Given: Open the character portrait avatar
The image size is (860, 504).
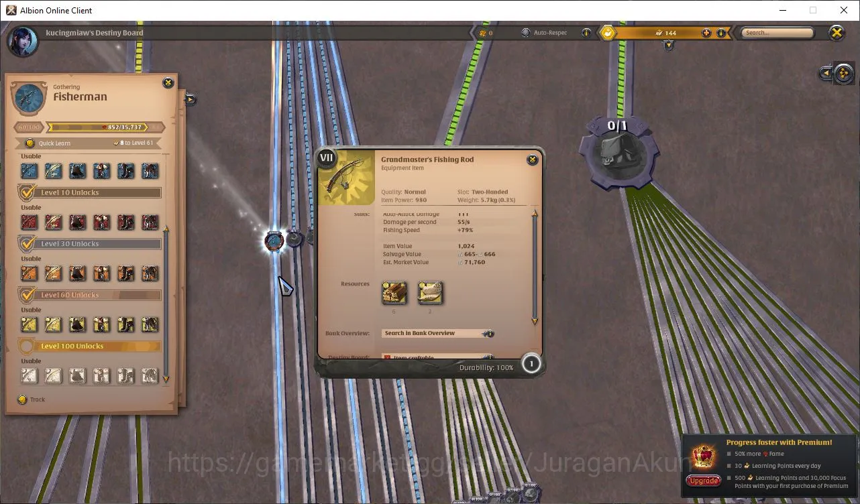Looking at the screenshot, I should pyautogui.click(x=23, y=40).
